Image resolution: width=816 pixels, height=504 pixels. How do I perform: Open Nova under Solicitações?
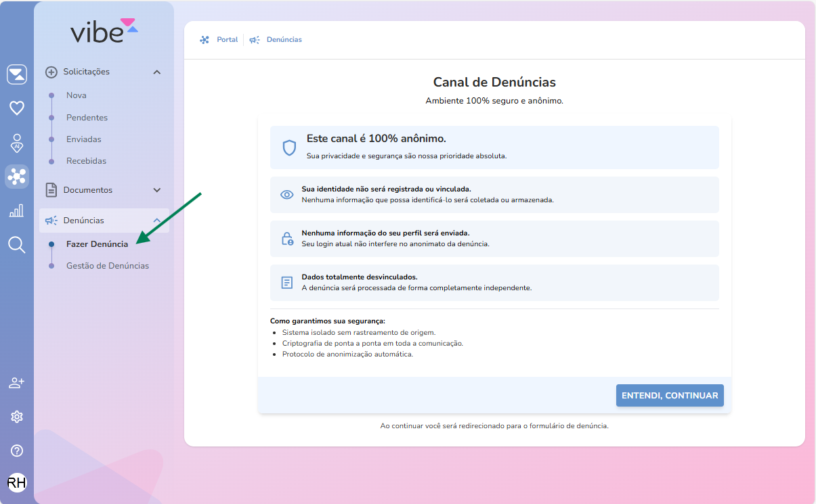(x=76, y=95)
